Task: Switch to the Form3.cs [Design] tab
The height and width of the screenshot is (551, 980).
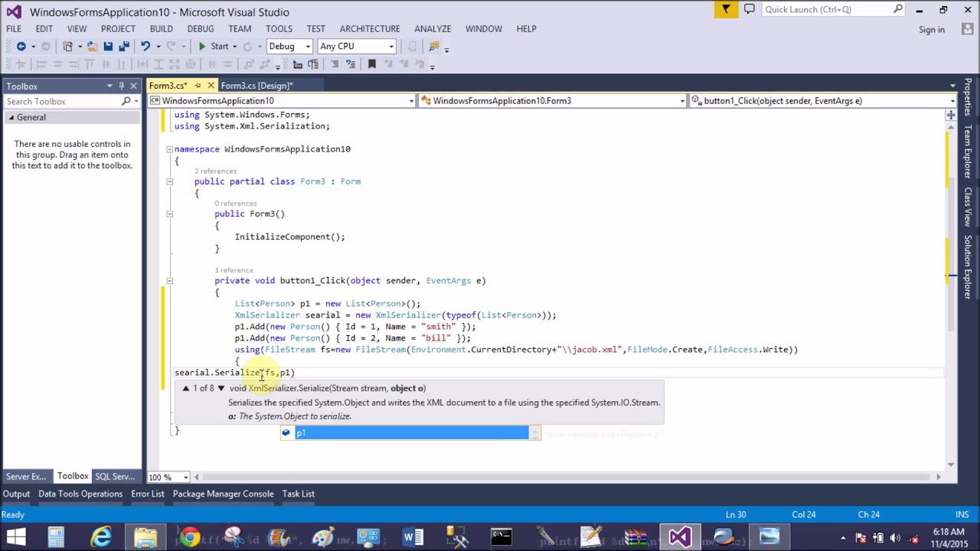Action: [x=256, y=86]
